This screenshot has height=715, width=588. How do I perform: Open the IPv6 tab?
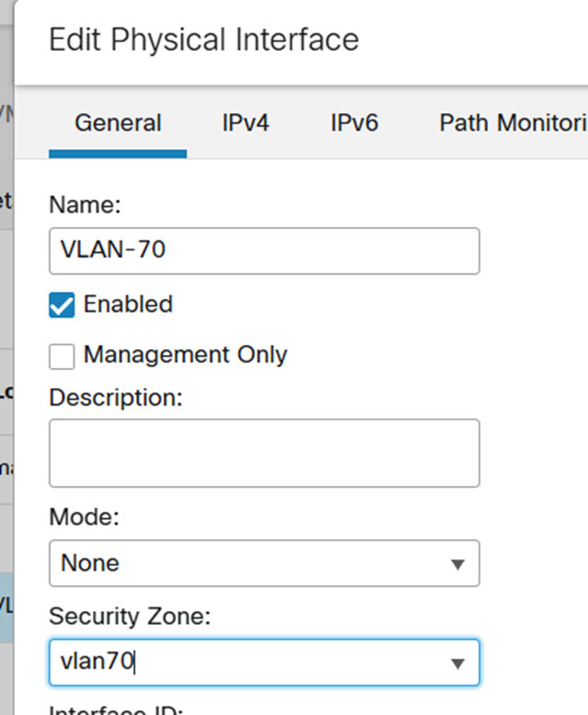pos(354,123)
